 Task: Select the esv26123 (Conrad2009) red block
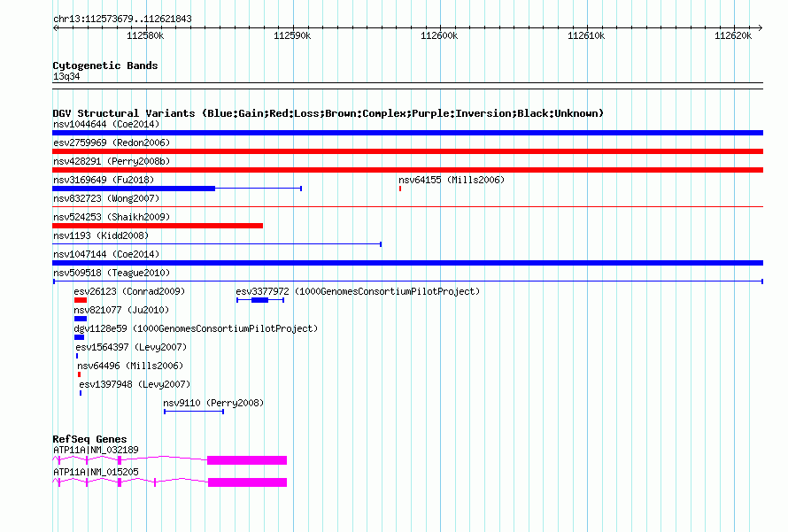point(81,300)
